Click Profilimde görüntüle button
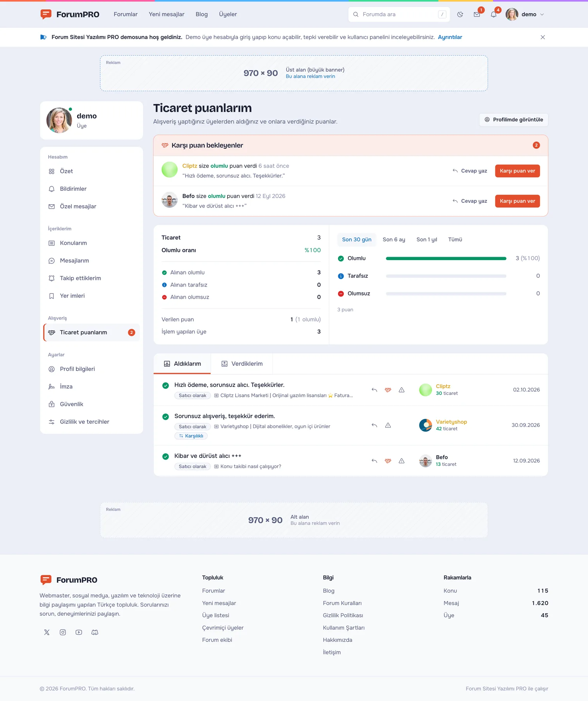The height and width of the screenshot is (701, 588). click(513, 120)
